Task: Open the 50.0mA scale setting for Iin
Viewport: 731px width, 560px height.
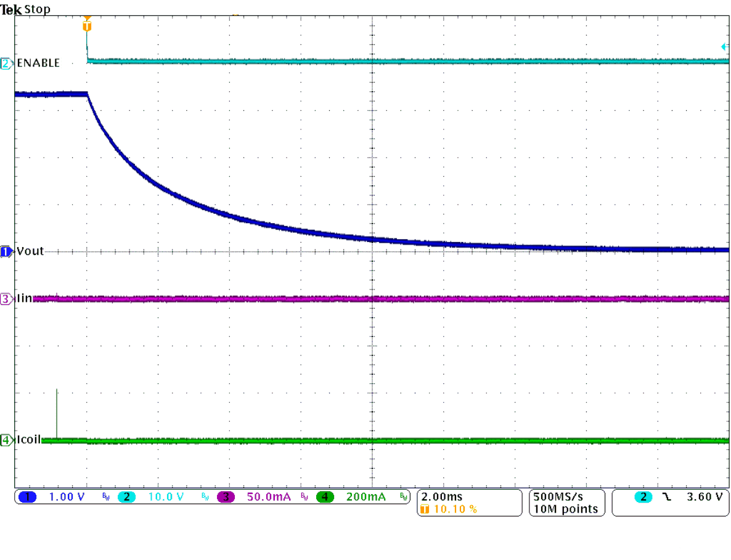Action: (x=268, y=497)
